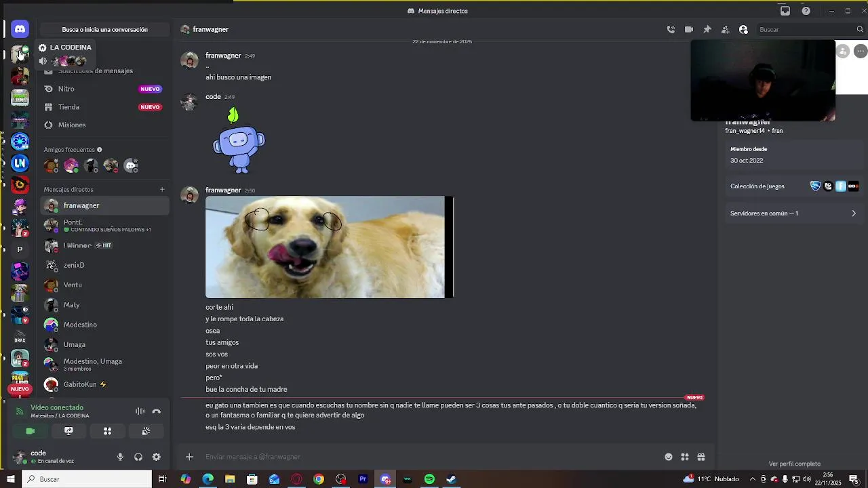
Task: Select the franwagner direct message
Action: pyautogui.click(x=104, y=205)
